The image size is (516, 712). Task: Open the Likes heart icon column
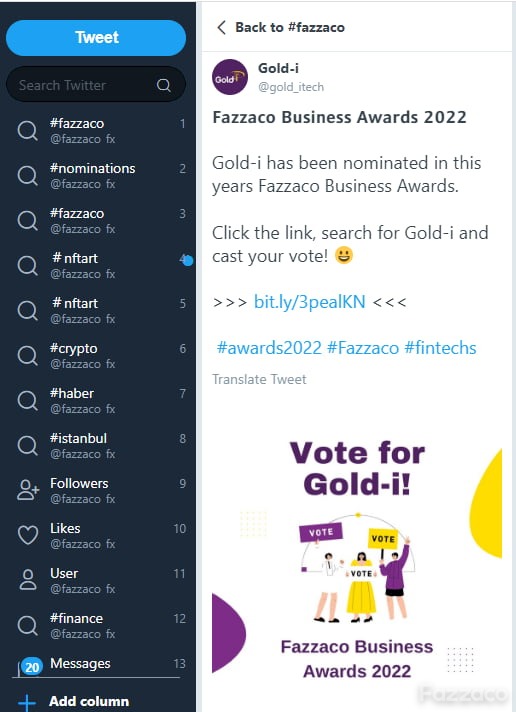[28, 535]
